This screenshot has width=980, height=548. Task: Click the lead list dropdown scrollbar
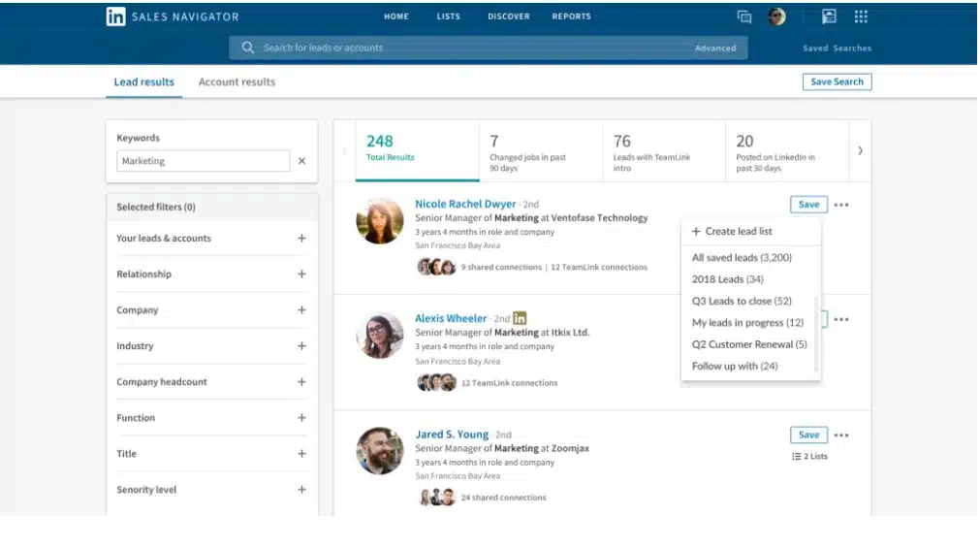tap(816, 335)
